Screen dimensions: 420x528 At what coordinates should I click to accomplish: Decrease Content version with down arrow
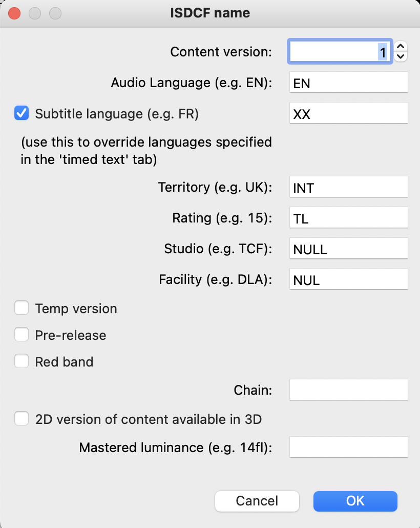tap(401, 56)
